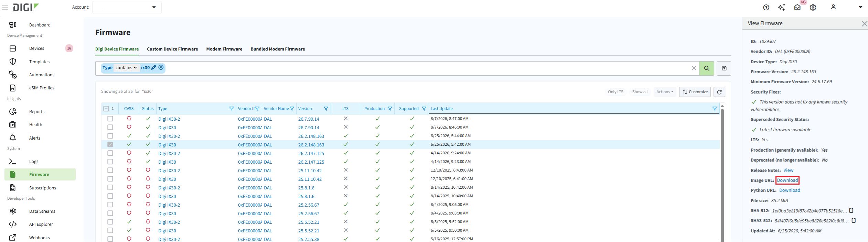Click the Reports chart icon
The height and width of the screenshot is (242, 868).
13,111
